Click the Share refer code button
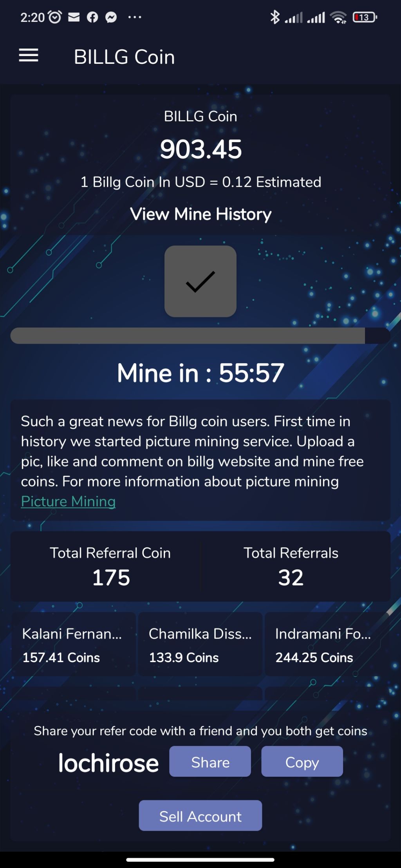Image resolution: width=401 pixels, height=868 pixels. click(210, 761)
